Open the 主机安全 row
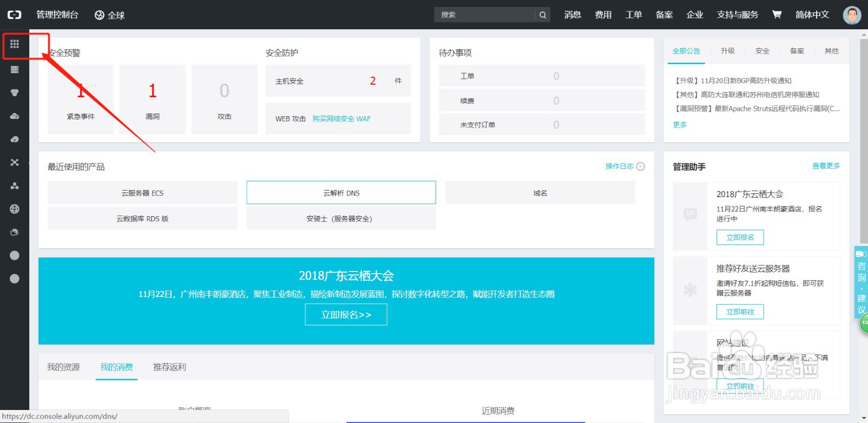This screenshot has width=868, height=423. coord(339,81)
